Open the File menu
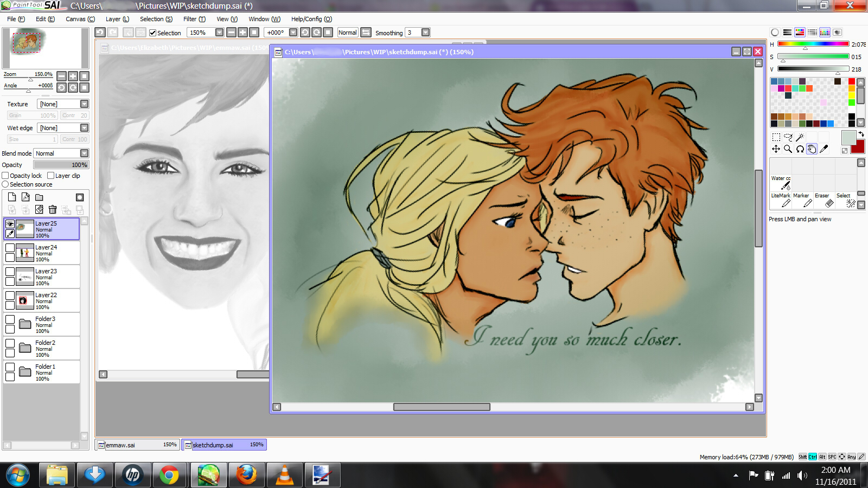The width and height of the screenshot is (868, 488). 16,19
